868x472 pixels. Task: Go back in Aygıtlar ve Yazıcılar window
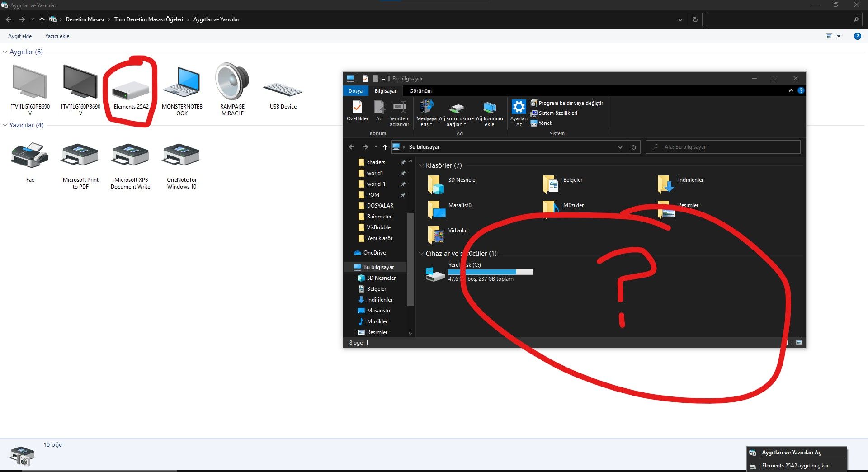pyautogui.click(x=9, y=19)
